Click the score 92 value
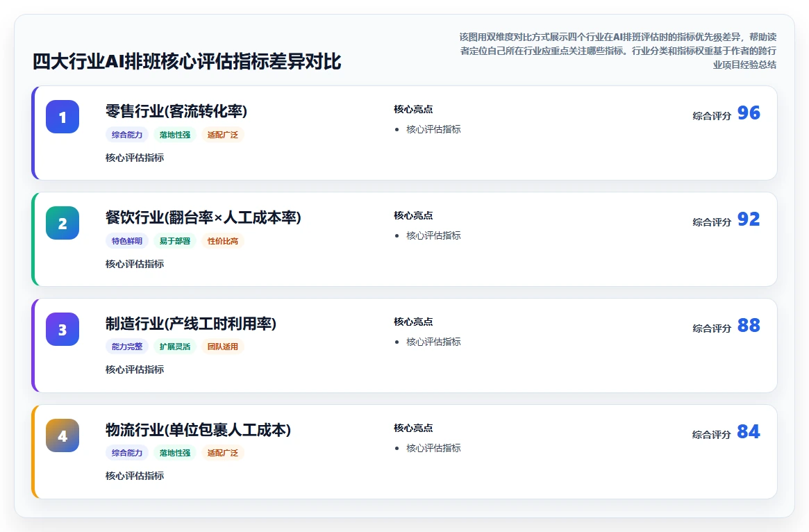Image resolution: width=809 pixels, height=532 pixels. click(x=749, y=219)
